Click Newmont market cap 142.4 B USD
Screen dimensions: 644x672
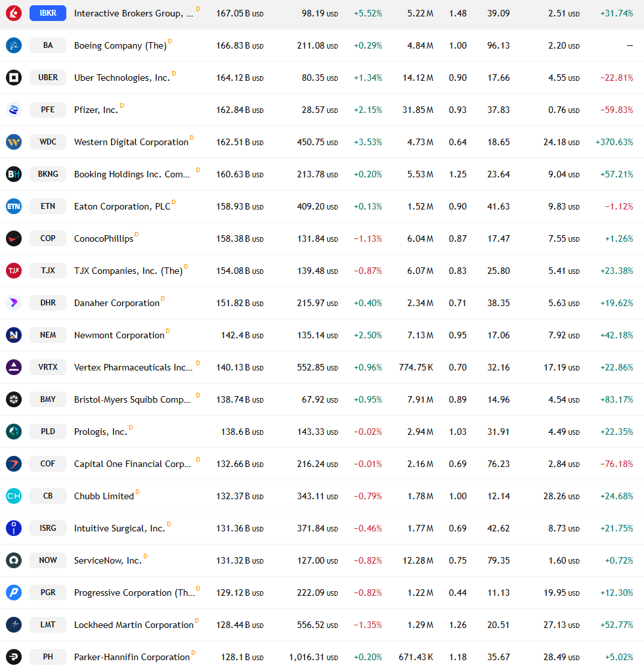coord(242,335)
